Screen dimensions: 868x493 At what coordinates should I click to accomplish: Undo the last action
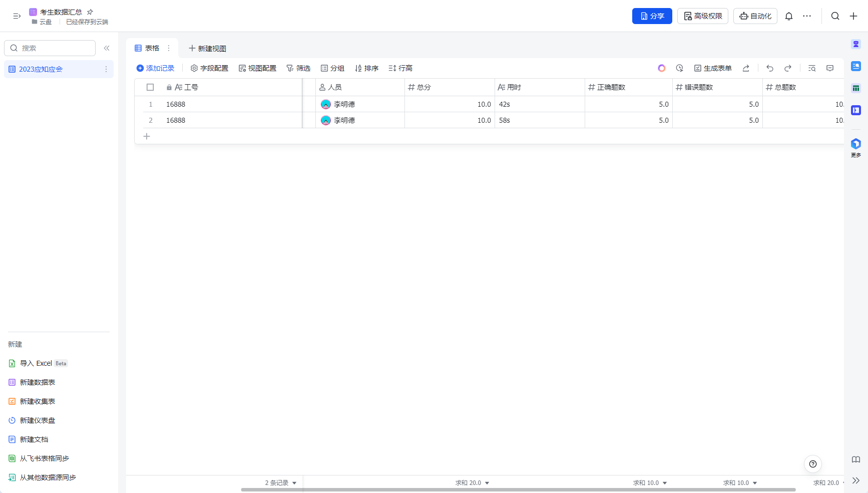click(x=770, y=68)
